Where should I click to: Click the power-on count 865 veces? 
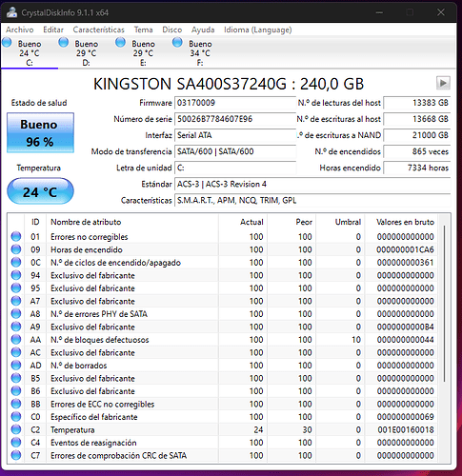(x=417, y=151)
